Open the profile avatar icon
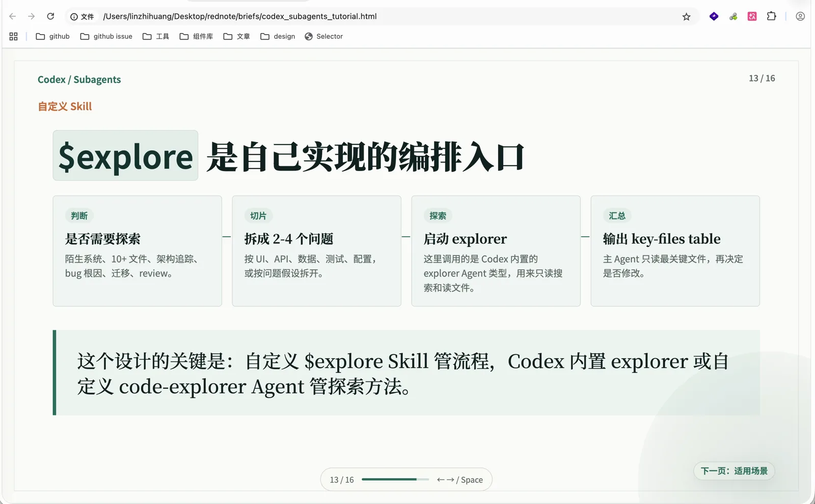 (x=800, y=16)
